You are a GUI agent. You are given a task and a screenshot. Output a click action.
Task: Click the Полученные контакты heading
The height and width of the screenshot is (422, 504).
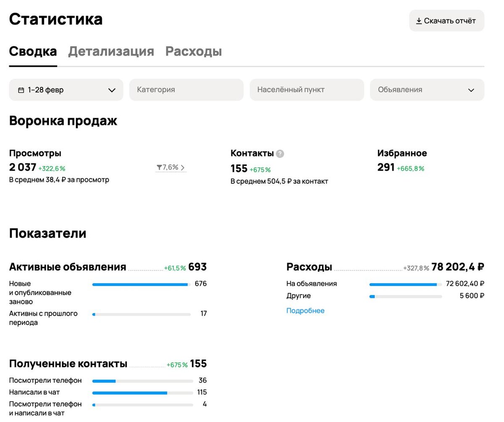[x=68, y=364]
